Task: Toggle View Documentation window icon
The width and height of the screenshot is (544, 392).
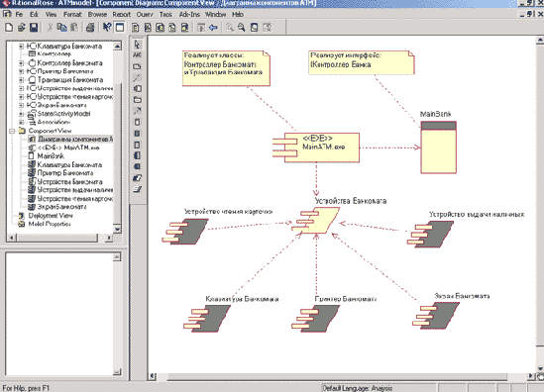Action: (119, 28)
